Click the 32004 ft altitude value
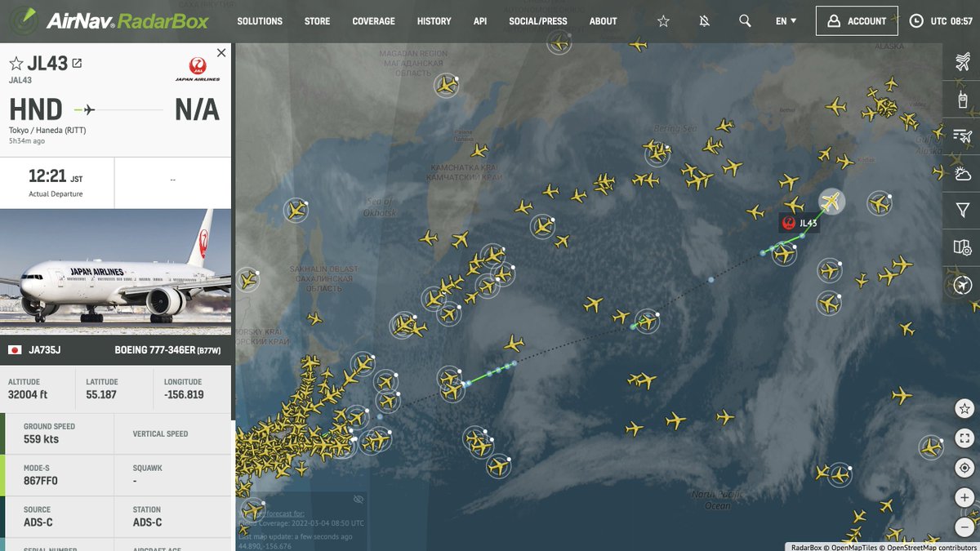The width and height of the screenshot is (980, 551). coord(28,394)
